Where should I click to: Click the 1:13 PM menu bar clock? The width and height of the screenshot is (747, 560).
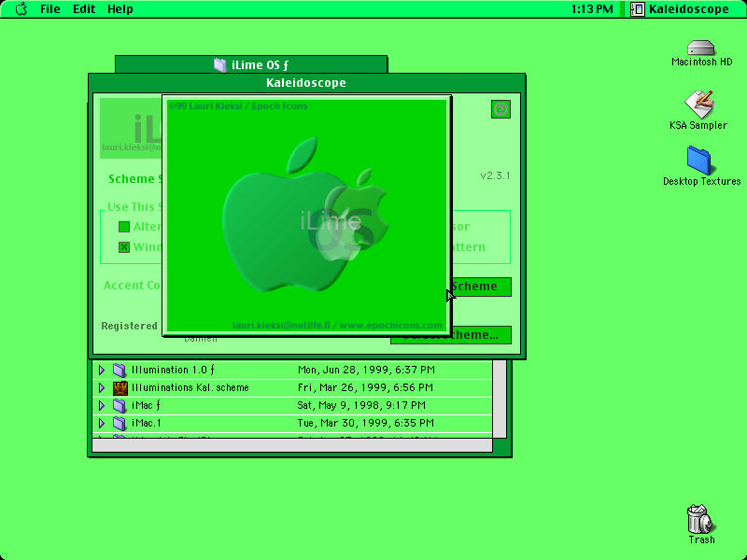point(592,9)
